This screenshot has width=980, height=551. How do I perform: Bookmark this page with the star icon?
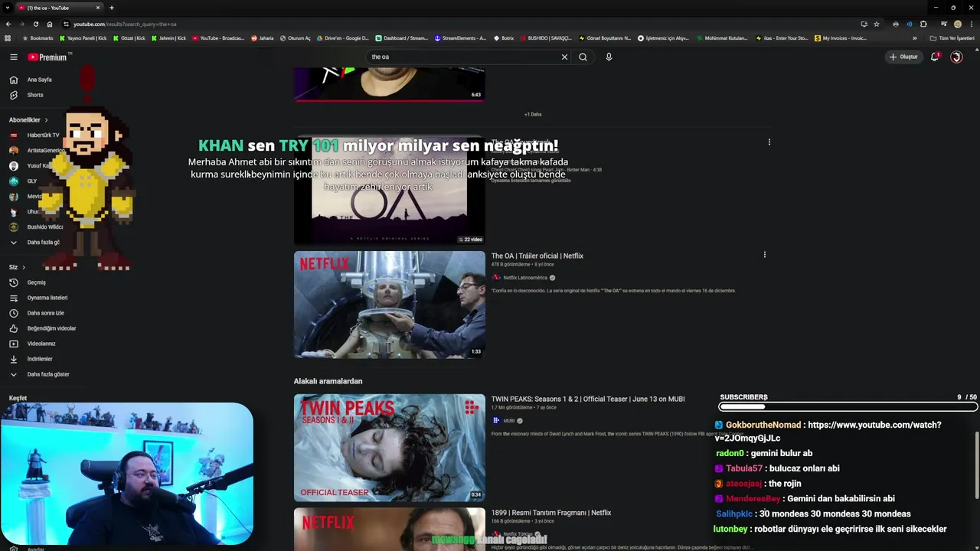coord(877,24)
